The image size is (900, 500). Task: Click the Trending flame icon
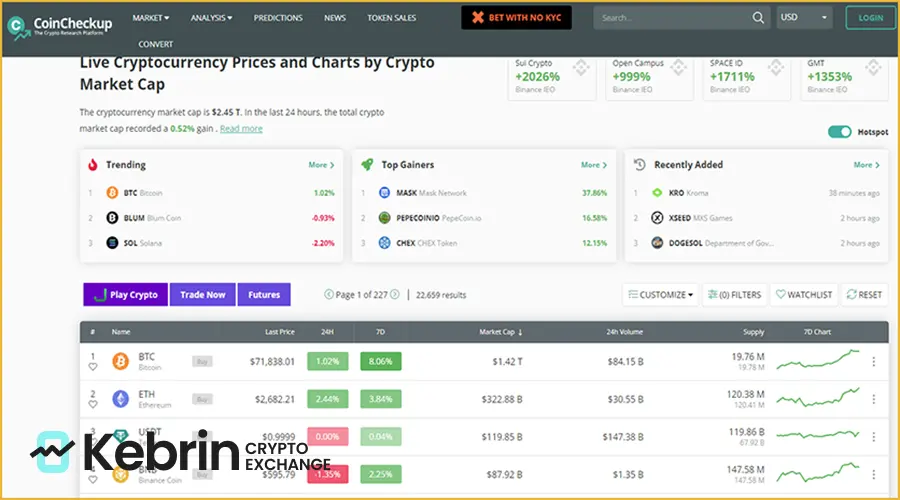(x=92, y=165)
